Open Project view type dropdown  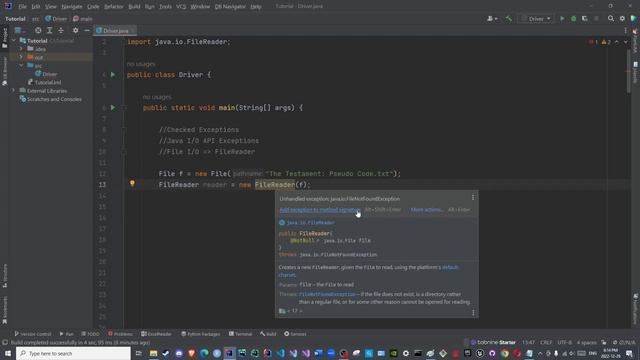(19, 31)
